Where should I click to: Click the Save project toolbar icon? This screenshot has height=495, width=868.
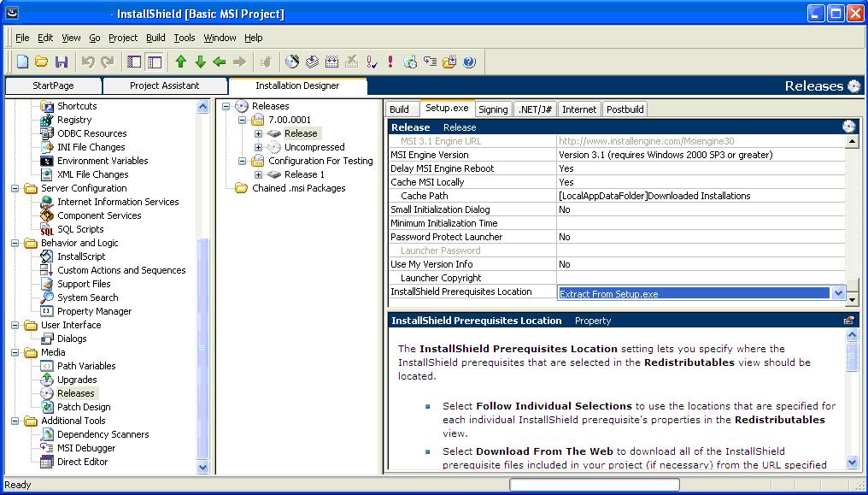pos(61,62)
